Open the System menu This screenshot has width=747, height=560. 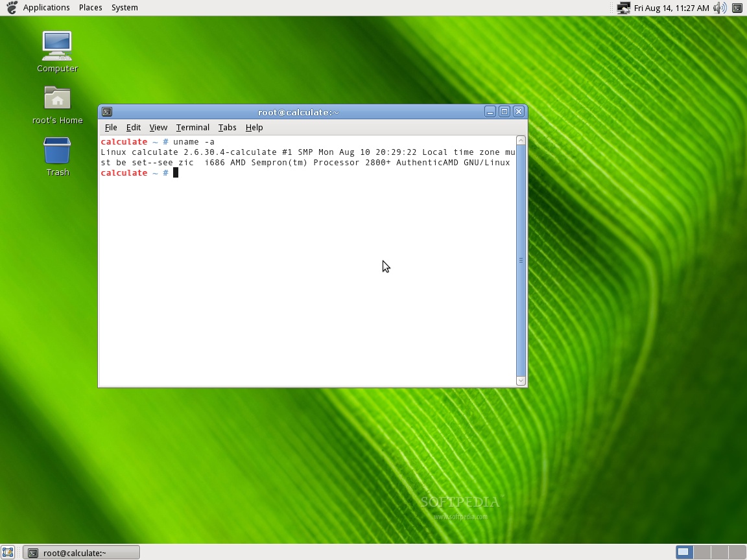pos(124,7)
